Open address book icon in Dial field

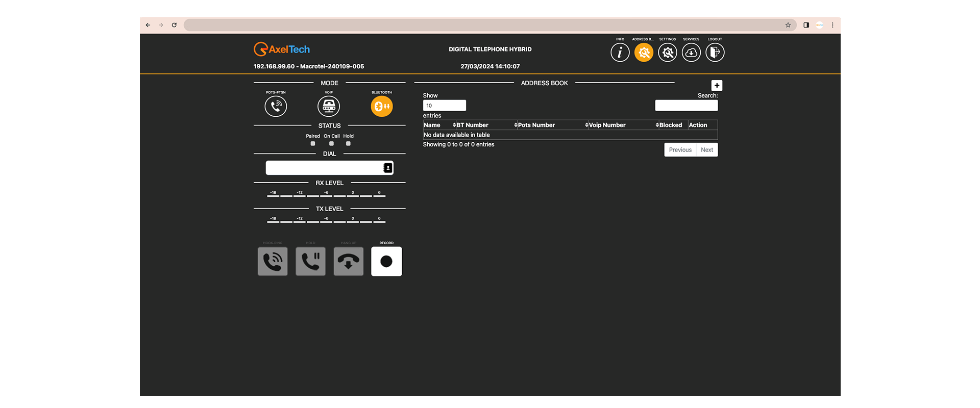click(x=387, y=168)
